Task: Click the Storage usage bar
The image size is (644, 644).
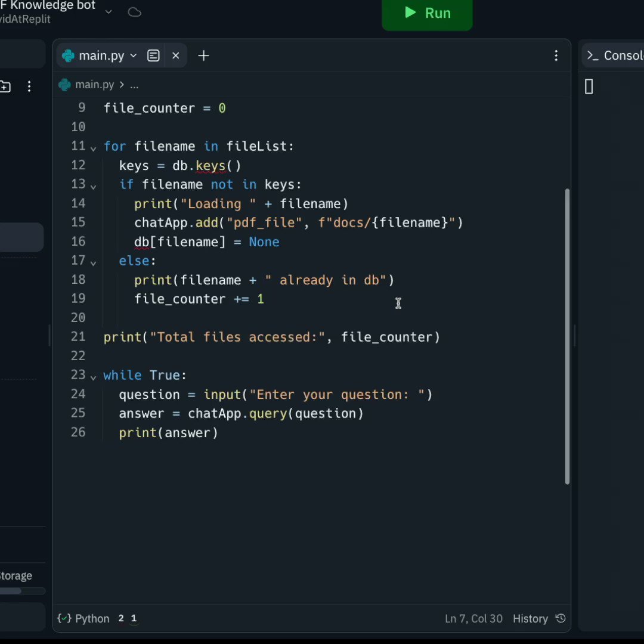Action: coord(22,591)
